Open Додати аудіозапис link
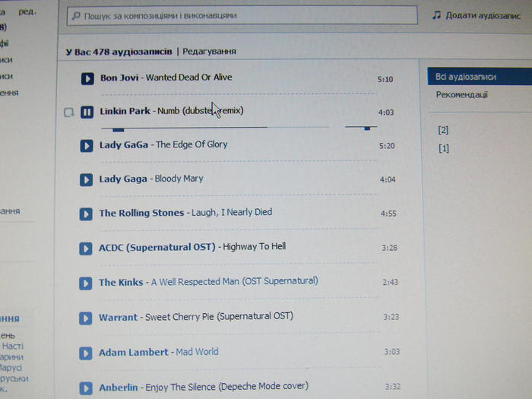532x399 pixels. (x=483, y=15)
